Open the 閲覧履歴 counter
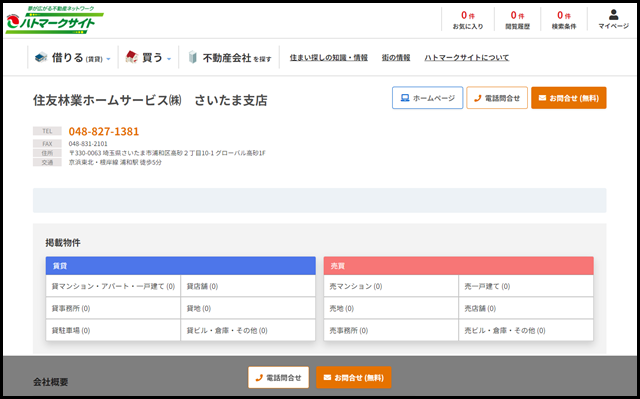This screenshot has width=640, height=399. (x=517, y=20)
